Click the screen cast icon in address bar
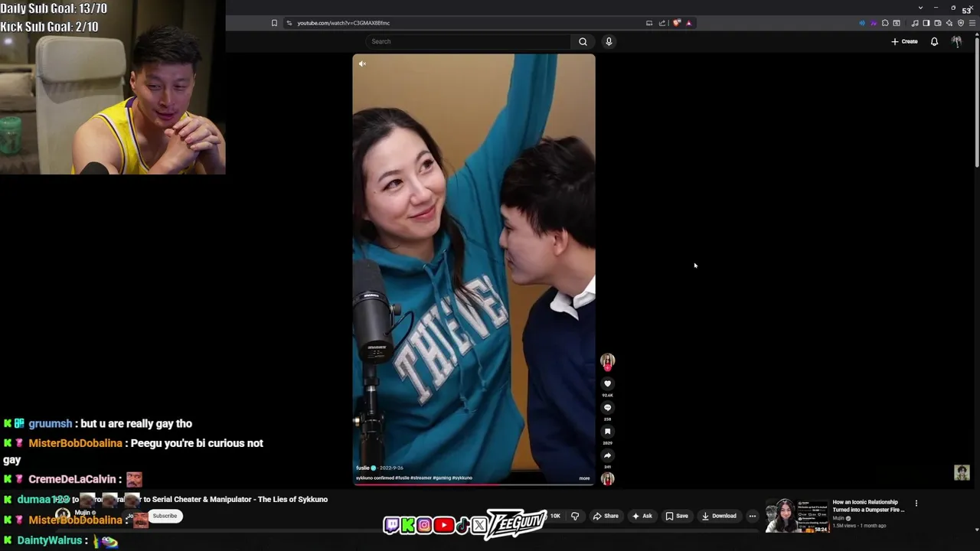The image size is (980, 551). (649, 23)
